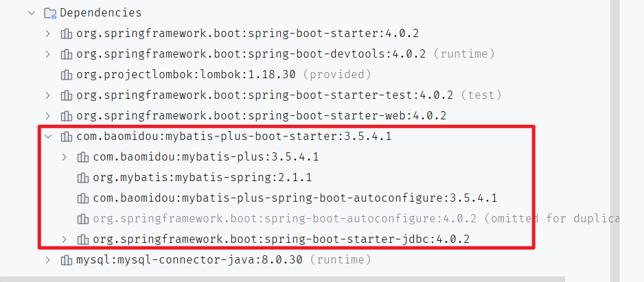This screenshot has width=644, height=282.
Task: Expand spring-boot-starter-jdbc dependency
Action: coord(64,239)
